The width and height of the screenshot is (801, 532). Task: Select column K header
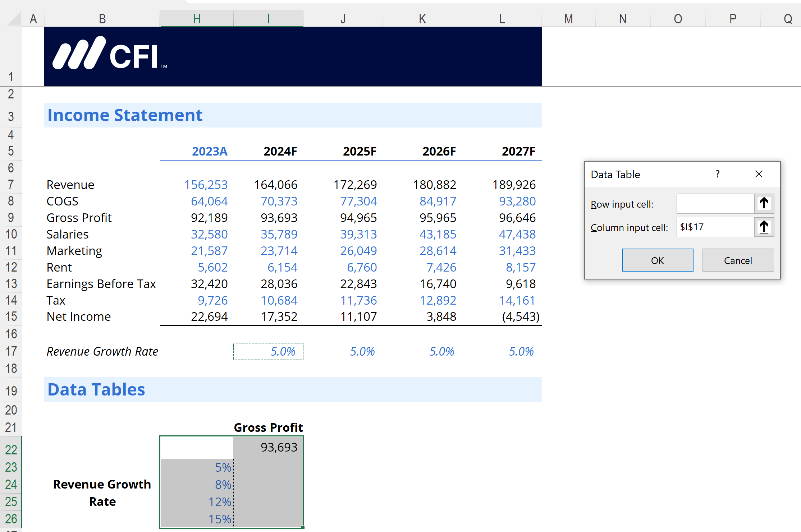[x=422, y=19]
